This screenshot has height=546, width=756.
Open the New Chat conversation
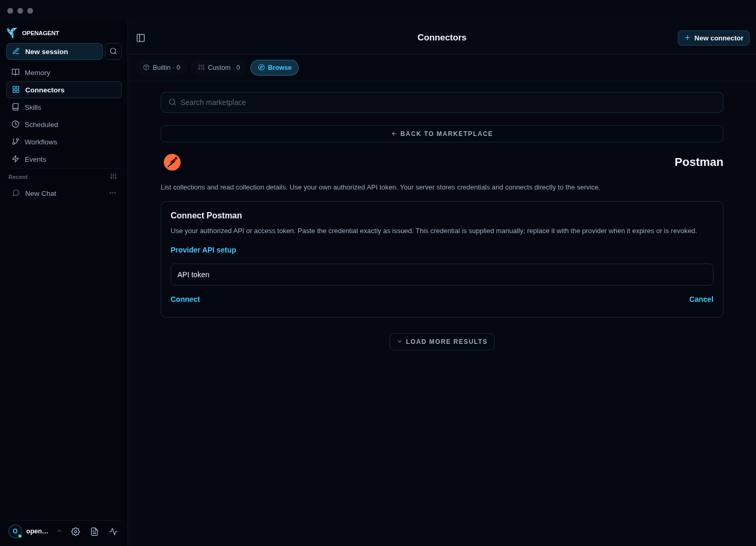click(57, 193)
